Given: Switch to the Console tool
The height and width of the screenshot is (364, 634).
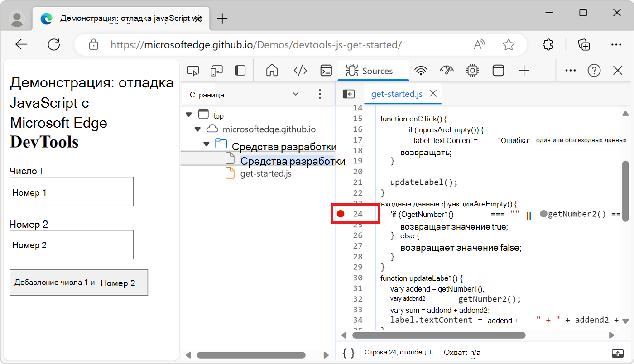Looking at the screenshot, I should pos(326,71).
